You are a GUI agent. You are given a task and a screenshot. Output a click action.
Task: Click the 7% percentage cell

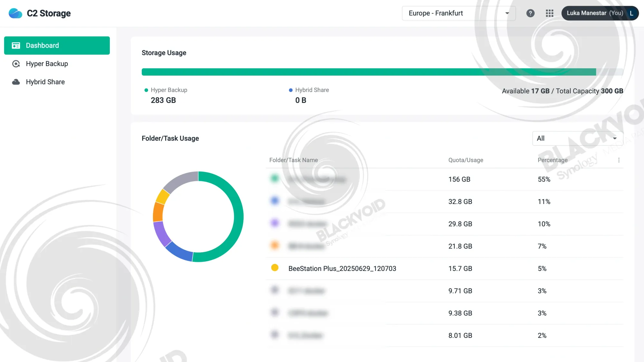coord(542,246)
